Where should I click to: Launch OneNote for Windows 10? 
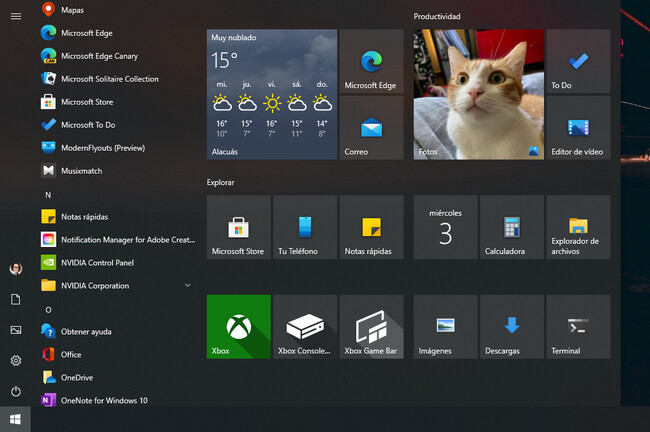coord(116,400)
